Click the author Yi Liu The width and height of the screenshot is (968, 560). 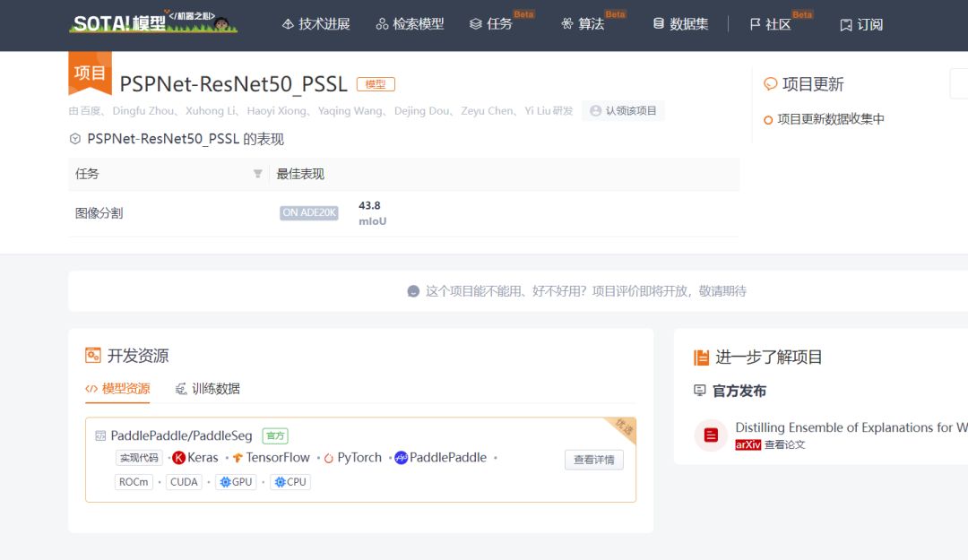click(x=538, y=111)
